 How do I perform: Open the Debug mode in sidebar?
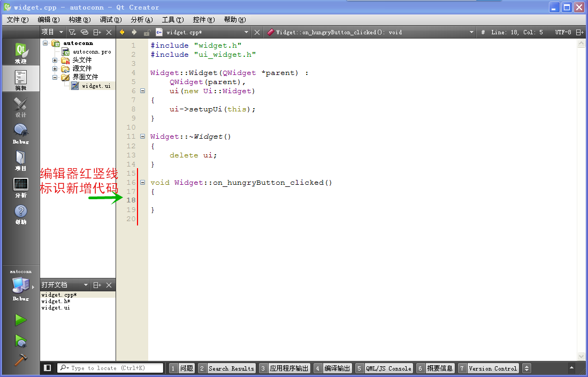(x=21, y=133)
